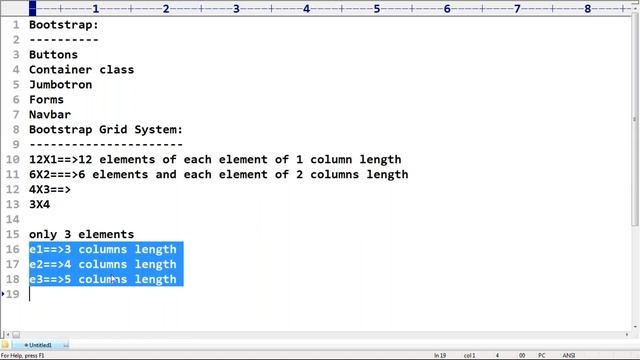Click the 'Buttons' line

[x=53, y=55]
